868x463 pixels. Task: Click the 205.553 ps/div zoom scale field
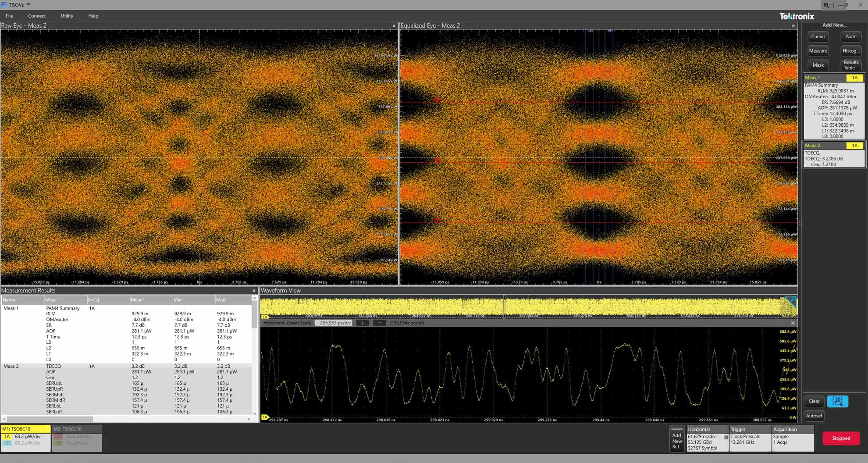pos(334,323)
